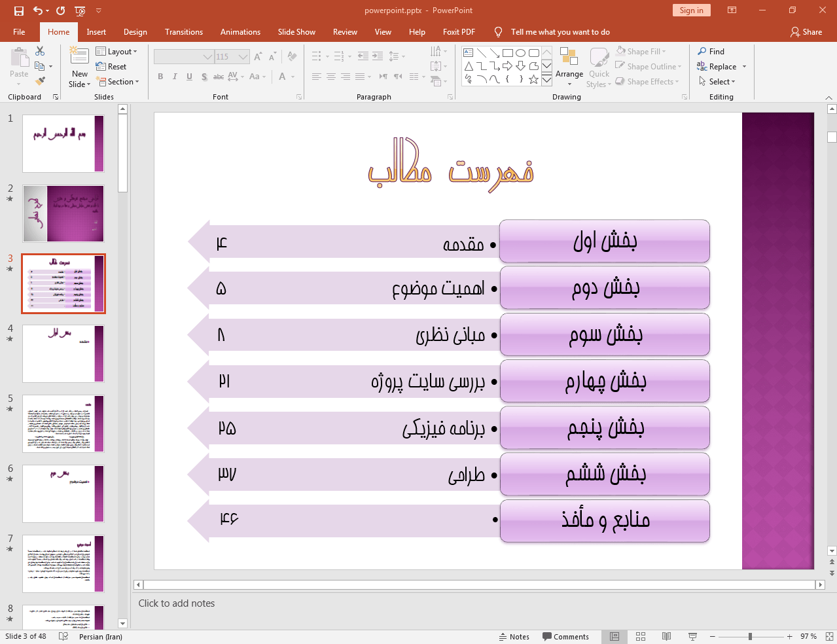Screen dimensions: 837x644
Task: Decrease font size icon
Action: [x=272, y=57]
